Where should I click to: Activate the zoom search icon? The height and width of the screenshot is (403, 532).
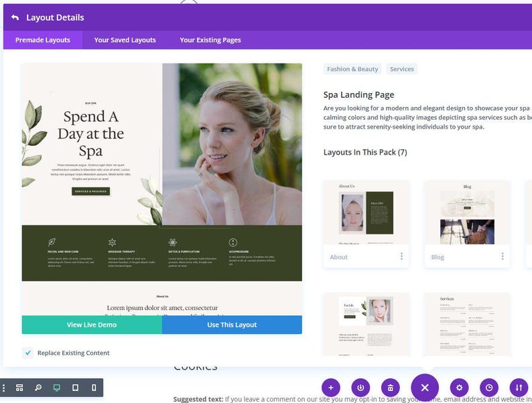tap(38, 388)
